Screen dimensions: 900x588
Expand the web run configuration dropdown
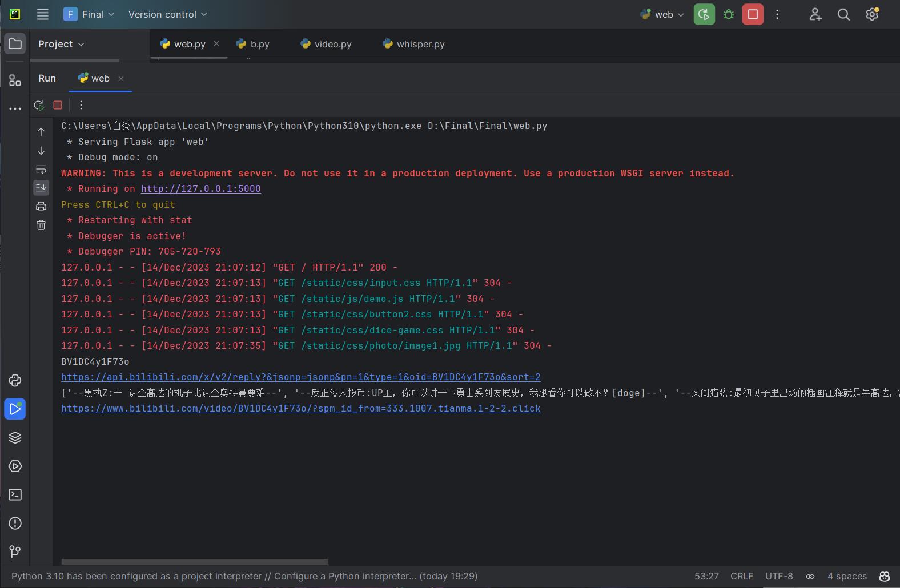[662, 14]
